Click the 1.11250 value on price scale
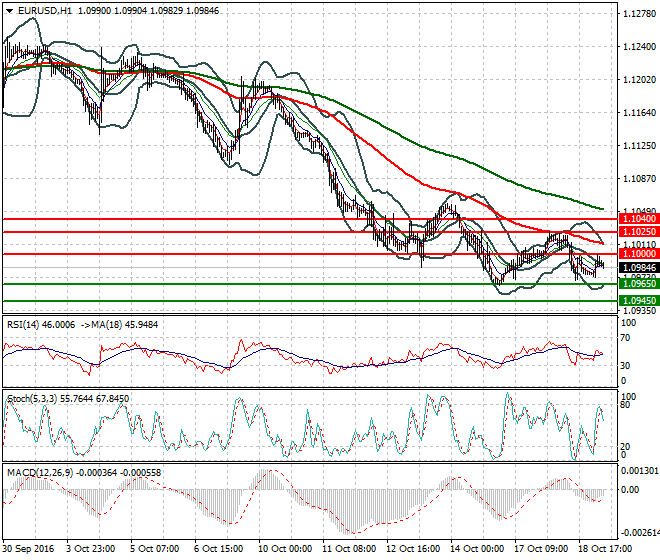This screenshot has height=560, width=660. click(634, 146)
